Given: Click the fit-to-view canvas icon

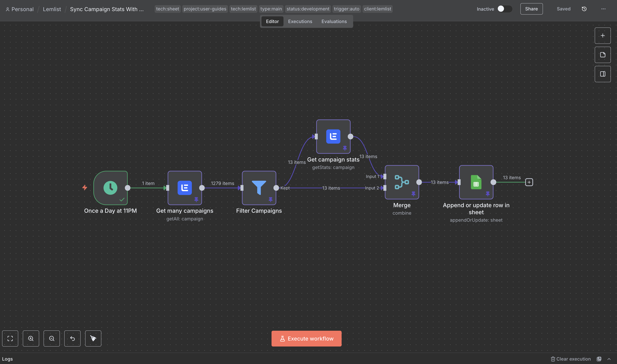Looking at the screenshot, I should click(x=10, y=338).
